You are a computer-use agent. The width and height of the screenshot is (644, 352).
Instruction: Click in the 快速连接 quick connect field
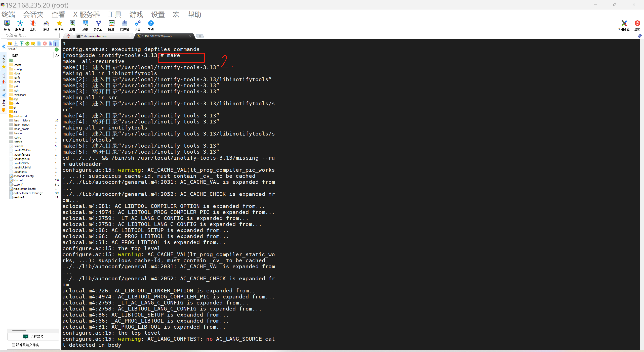[x=30, y=35]
